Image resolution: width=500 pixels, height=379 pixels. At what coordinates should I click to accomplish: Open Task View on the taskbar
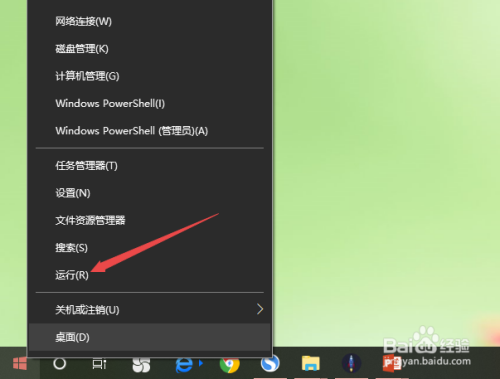click(99, 364)
